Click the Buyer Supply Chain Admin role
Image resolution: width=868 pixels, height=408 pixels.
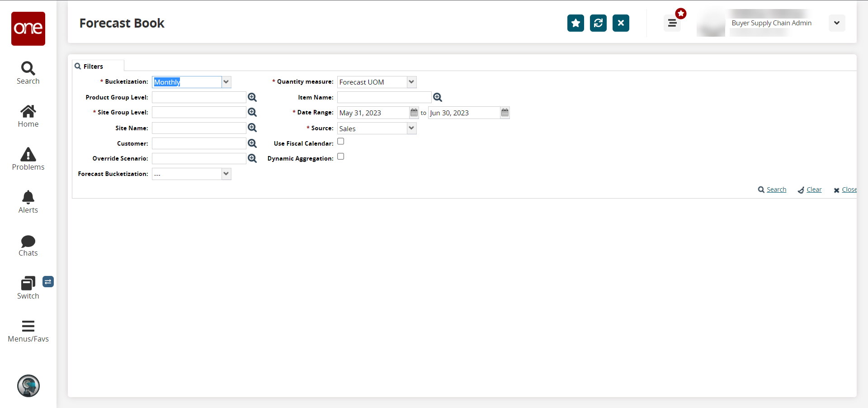tap(771, 23)
